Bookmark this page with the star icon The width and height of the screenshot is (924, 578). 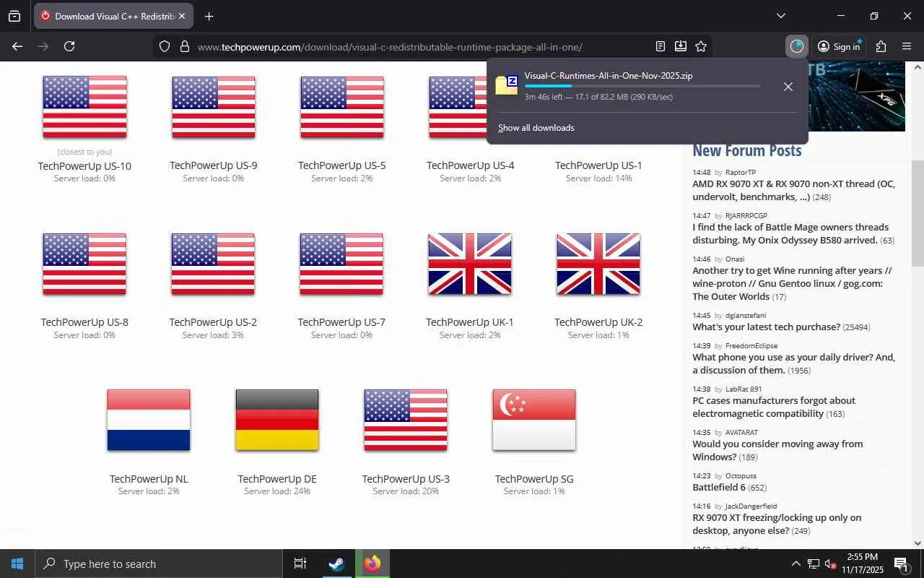click(x=701, y=46)
